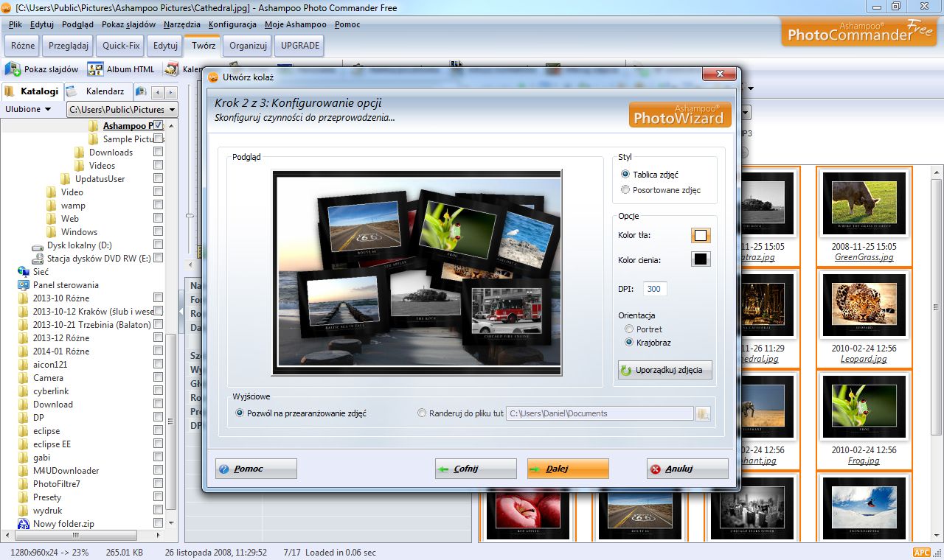Viewport: 944px width, 560px height.
Task: Click the APG status bar indicator
Action: tap(921, 553)
